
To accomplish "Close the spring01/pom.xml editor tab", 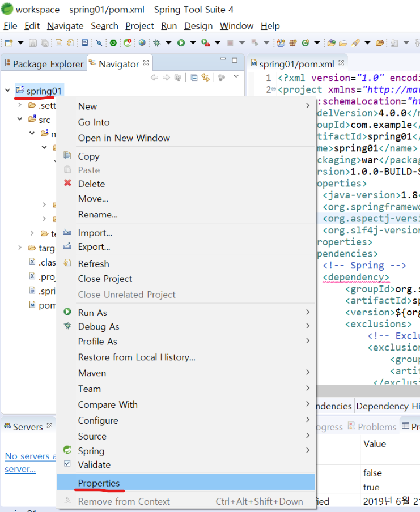I will tap(341, 62).
